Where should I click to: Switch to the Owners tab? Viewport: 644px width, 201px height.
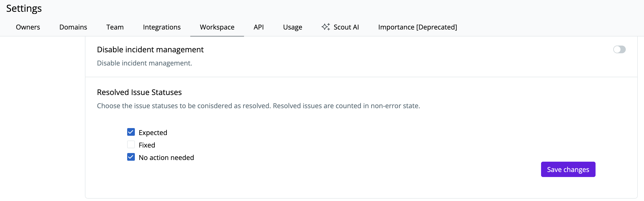pyautogui.click(x=28, y=27)
